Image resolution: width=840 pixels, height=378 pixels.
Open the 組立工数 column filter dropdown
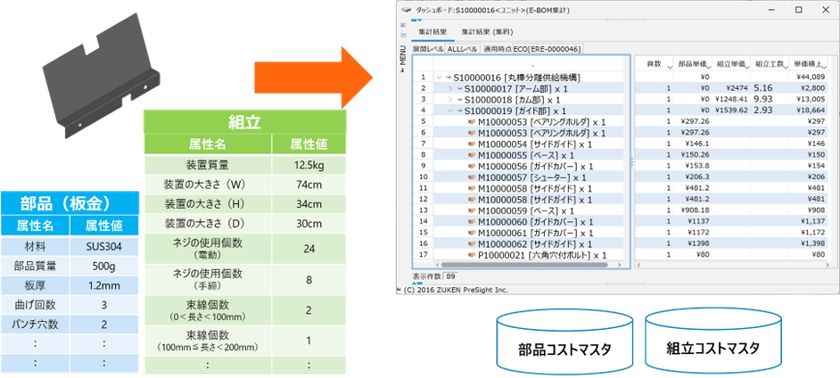click(785, 66)
